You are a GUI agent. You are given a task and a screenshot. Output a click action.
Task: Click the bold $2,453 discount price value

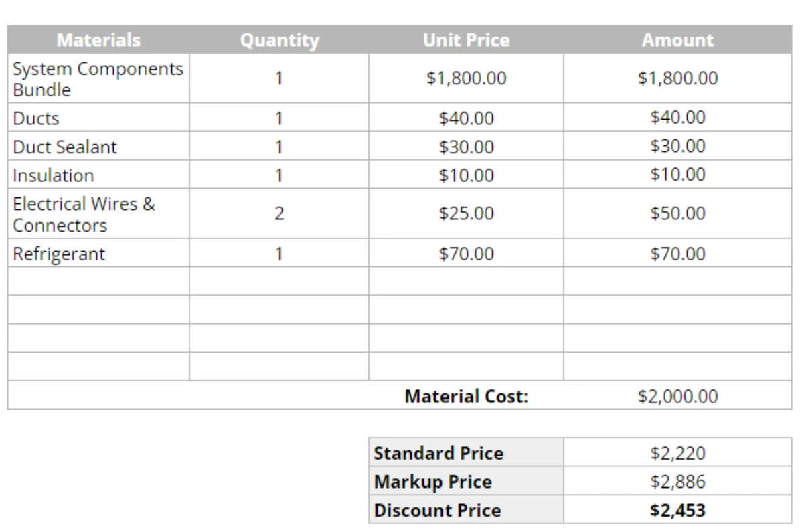pyautogui.click(x=677, y=511)
